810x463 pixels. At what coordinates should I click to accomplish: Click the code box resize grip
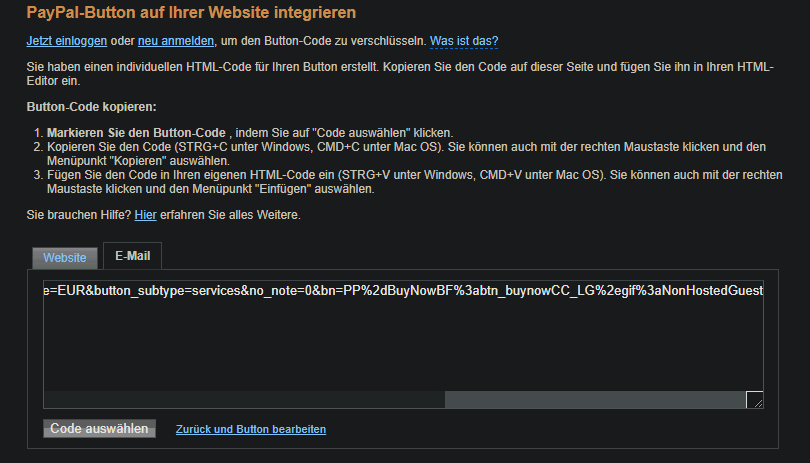coord(755,400)
